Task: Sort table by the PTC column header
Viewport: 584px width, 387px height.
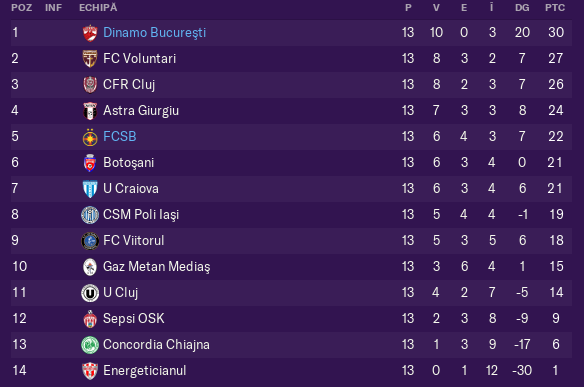Action: tap(555, 7)
